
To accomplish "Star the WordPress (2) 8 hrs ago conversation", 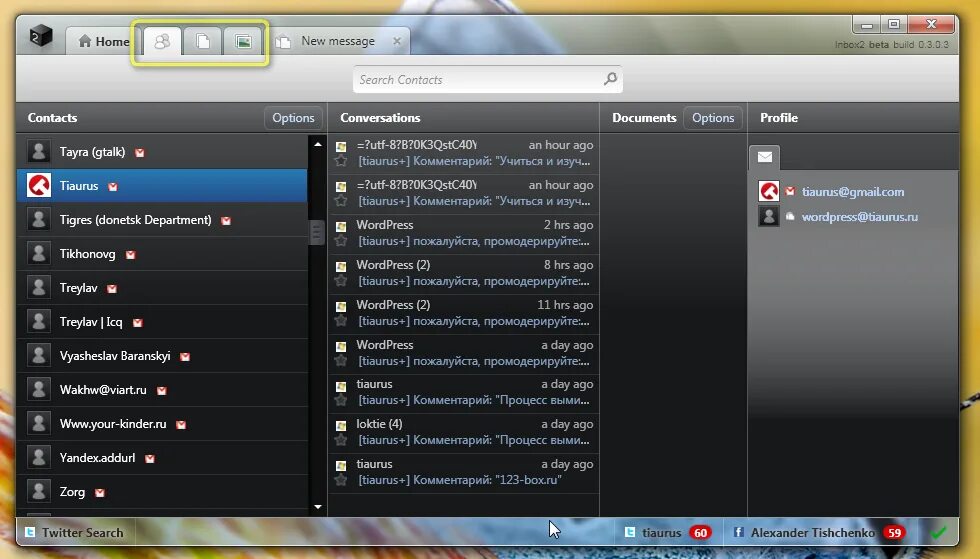I will click(341, 281).
